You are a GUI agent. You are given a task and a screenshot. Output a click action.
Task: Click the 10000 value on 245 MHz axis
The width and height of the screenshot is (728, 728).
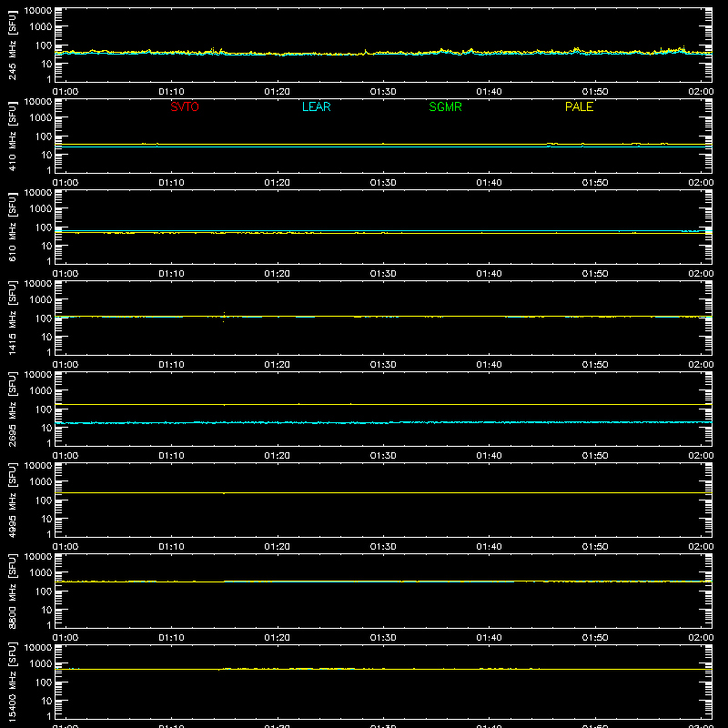point(38,11)
